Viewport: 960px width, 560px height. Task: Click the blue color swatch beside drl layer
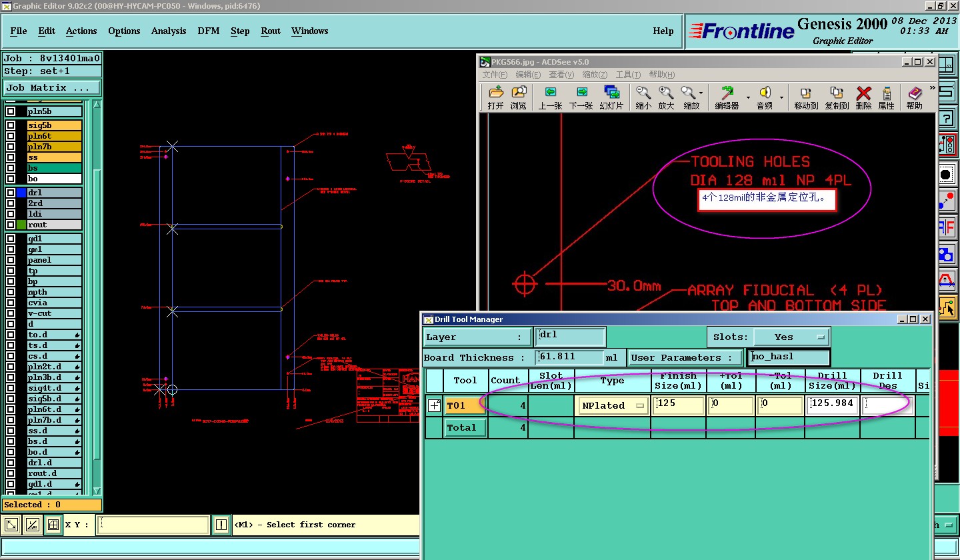pyautogui.click(x=21, y=193)
